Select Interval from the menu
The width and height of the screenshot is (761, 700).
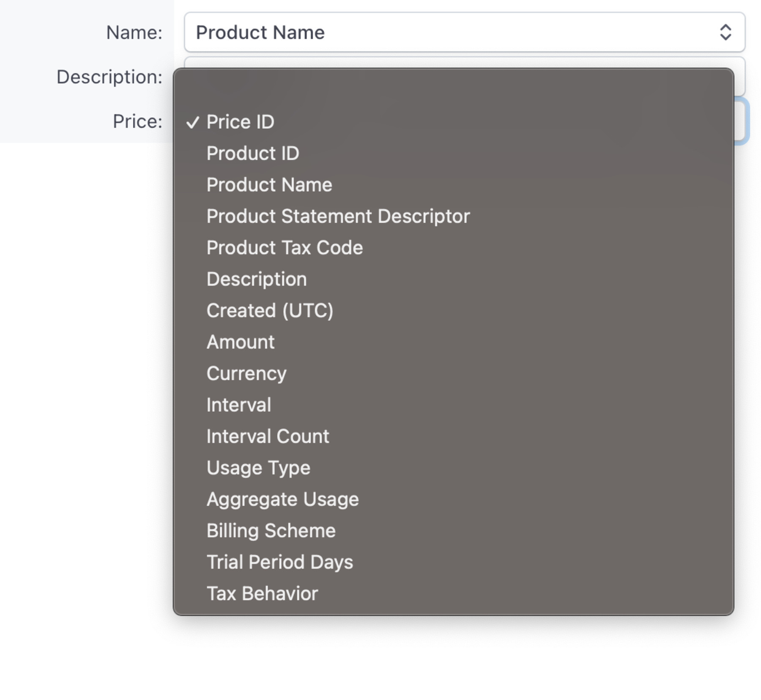238,404
